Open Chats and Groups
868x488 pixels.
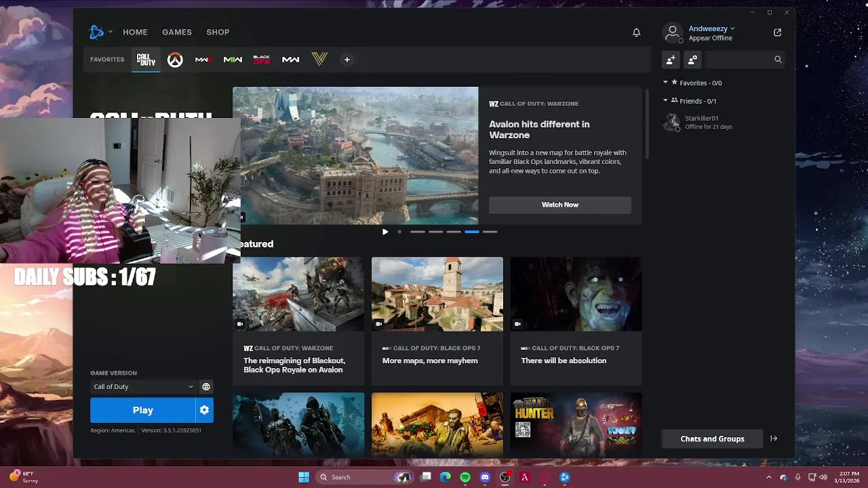pos(712,439)
